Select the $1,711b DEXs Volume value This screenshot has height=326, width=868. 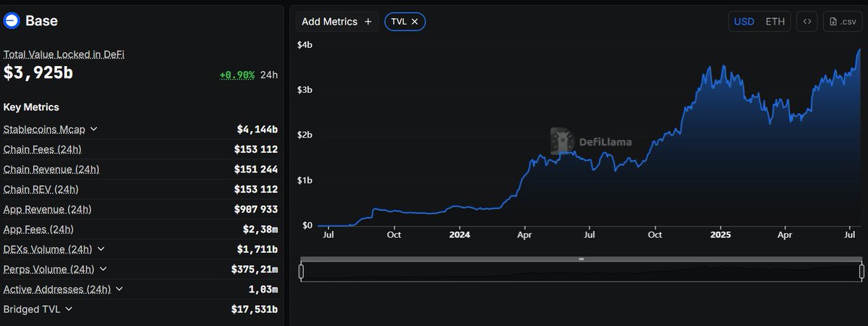pos(258,248)
